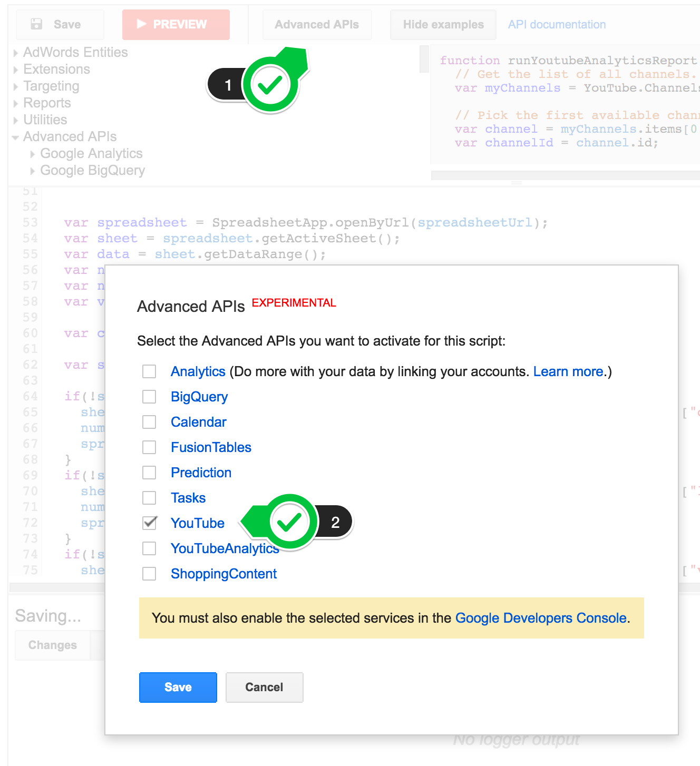The width and height of the screenshot is (700, 766).
Task: Click the 'function runYoutubeAnalyticsReport' example line
Action: 569,61
